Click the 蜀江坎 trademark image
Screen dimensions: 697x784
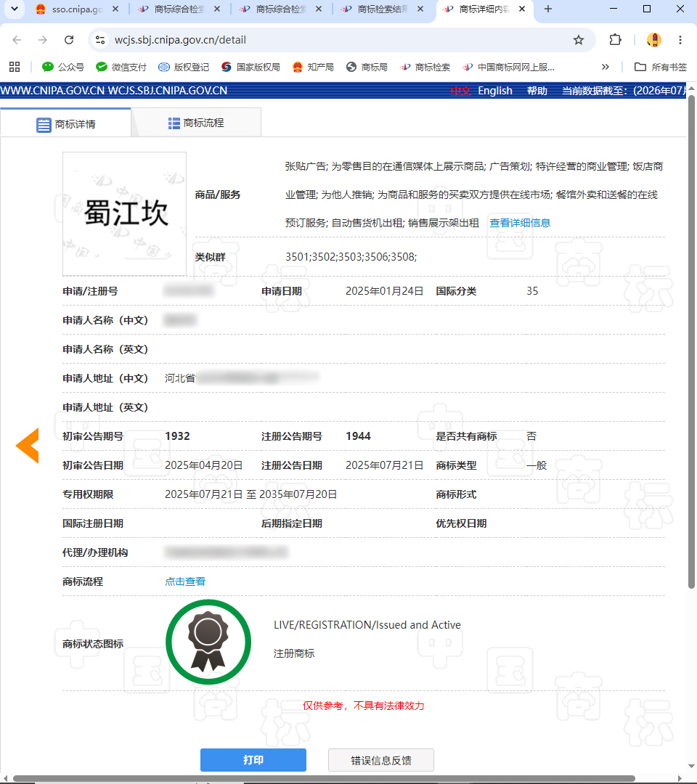124,214
